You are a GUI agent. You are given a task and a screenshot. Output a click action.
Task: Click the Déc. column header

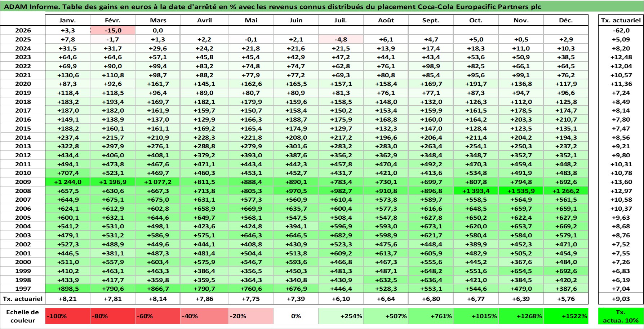pyautogui.click(x=566, y=21)
